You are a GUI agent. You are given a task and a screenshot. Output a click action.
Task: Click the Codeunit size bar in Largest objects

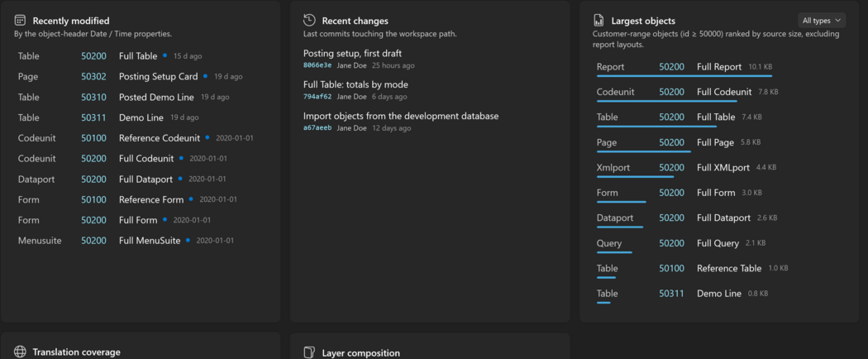[666, 101]
